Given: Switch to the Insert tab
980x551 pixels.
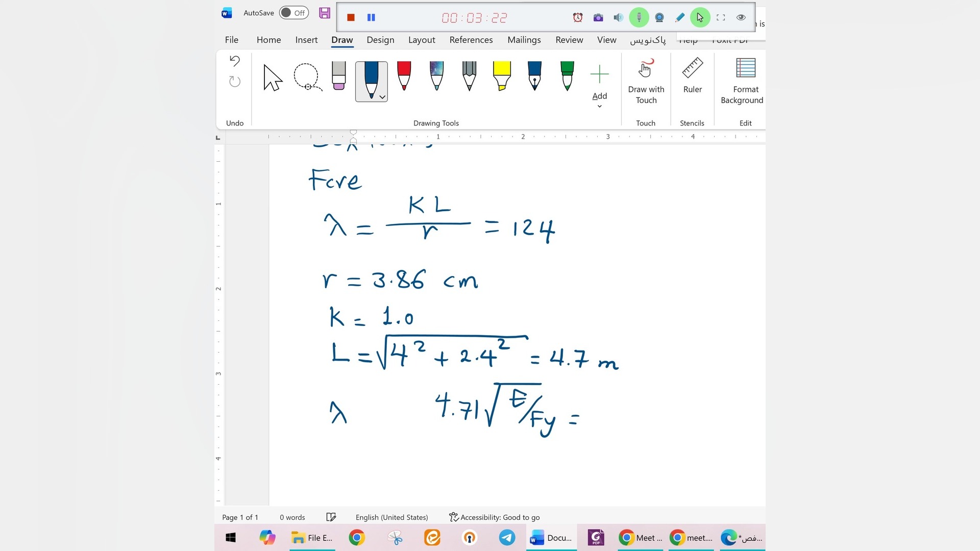Looking at the screenshot, I should (x=306, y=40).
